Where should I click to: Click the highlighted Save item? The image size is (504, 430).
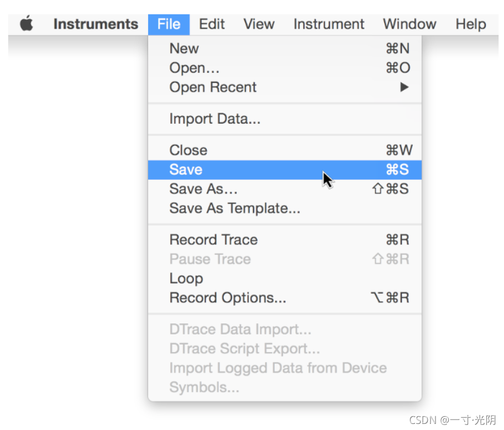[186, 170]
